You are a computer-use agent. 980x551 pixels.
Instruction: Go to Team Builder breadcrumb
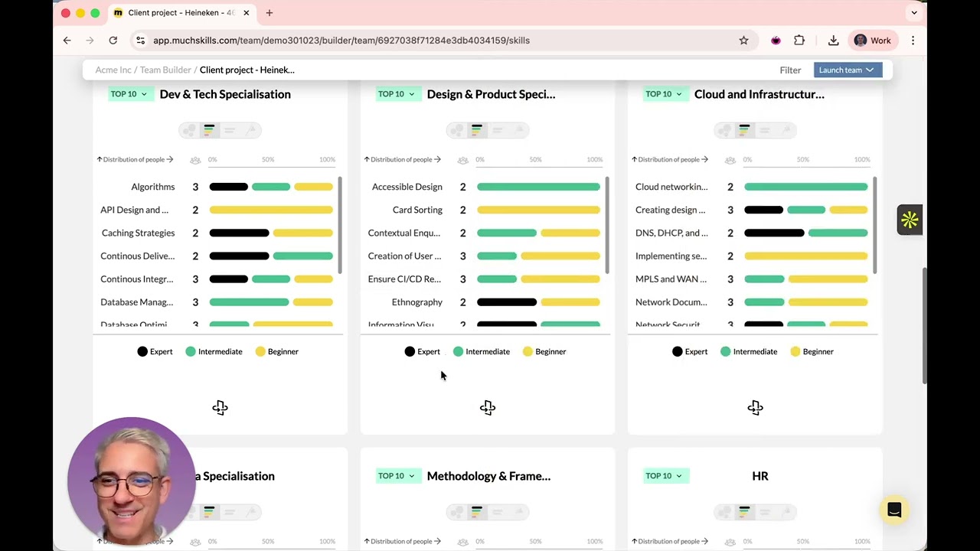click(x=165, y=70)
